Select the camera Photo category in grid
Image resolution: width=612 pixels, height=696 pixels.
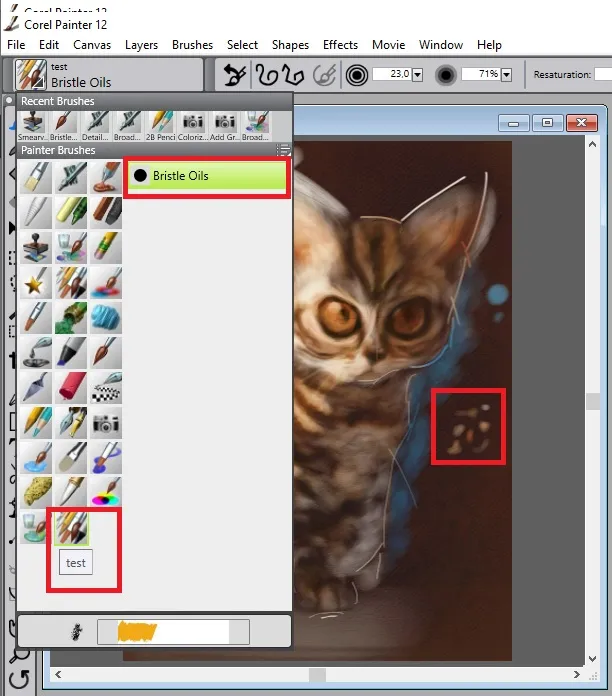106,423
